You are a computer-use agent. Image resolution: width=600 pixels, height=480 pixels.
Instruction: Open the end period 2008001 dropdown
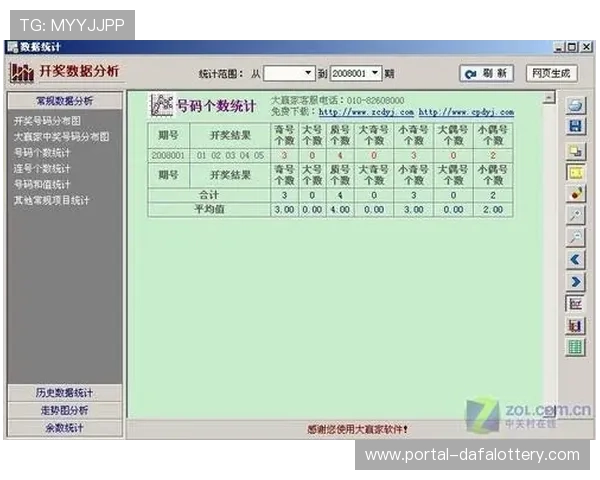[375, 73]
